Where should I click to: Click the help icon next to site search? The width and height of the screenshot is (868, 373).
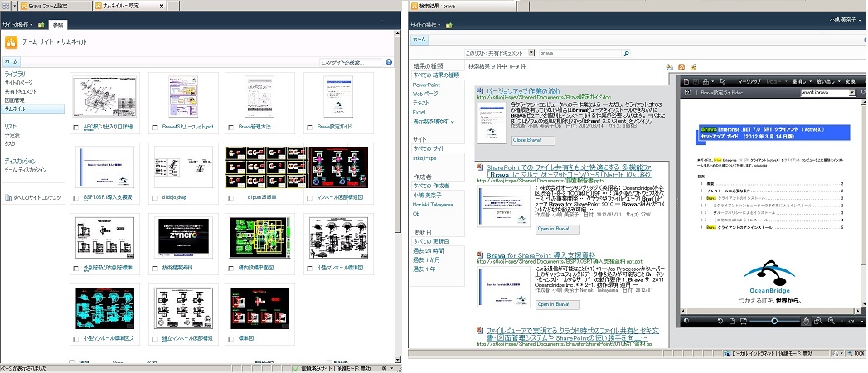coord(389,62)
